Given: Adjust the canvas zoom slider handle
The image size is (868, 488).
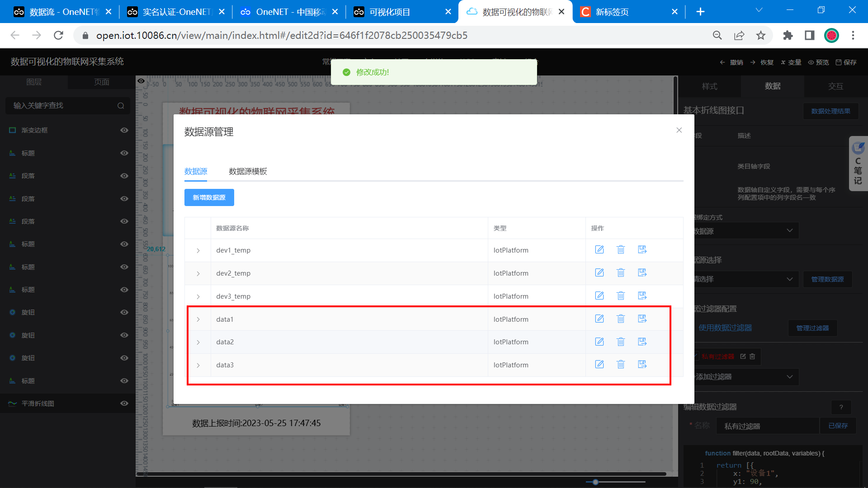Looking at the screenshot, I should [x=595, y=482].
